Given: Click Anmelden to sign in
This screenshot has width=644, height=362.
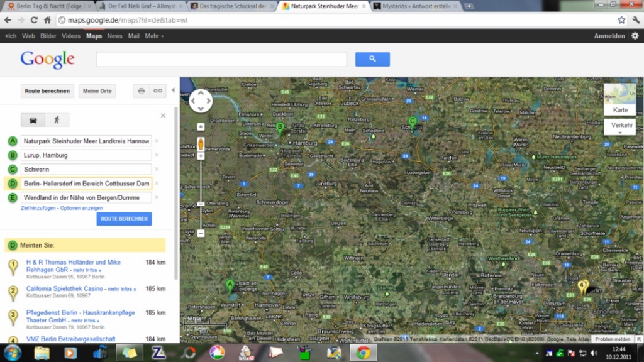Looking at the screenshot, I should tap(609, 36).
